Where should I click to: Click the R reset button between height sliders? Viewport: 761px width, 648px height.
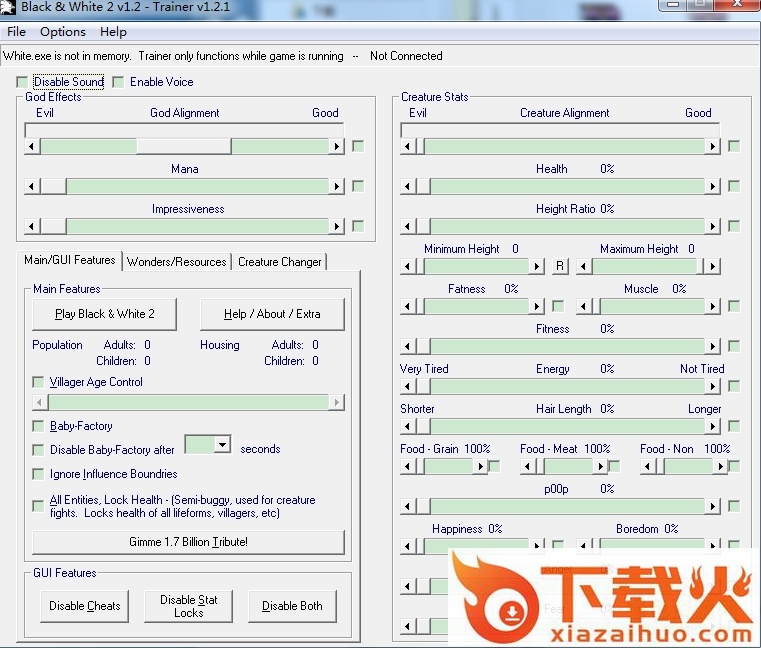click(x=560, y=266)
